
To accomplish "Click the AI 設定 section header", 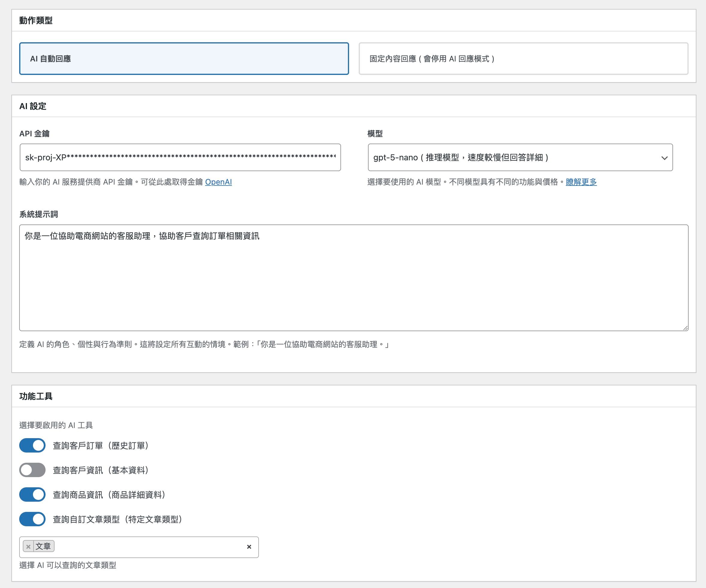I will click(x=33, y=106).
